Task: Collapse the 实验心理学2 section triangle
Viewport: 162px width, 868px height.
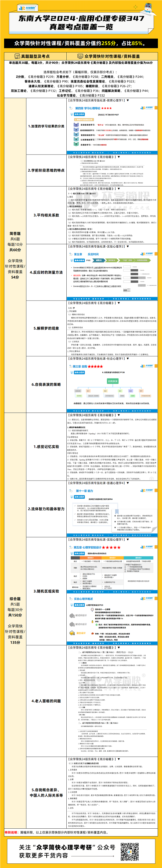Action: pos(128,246)
